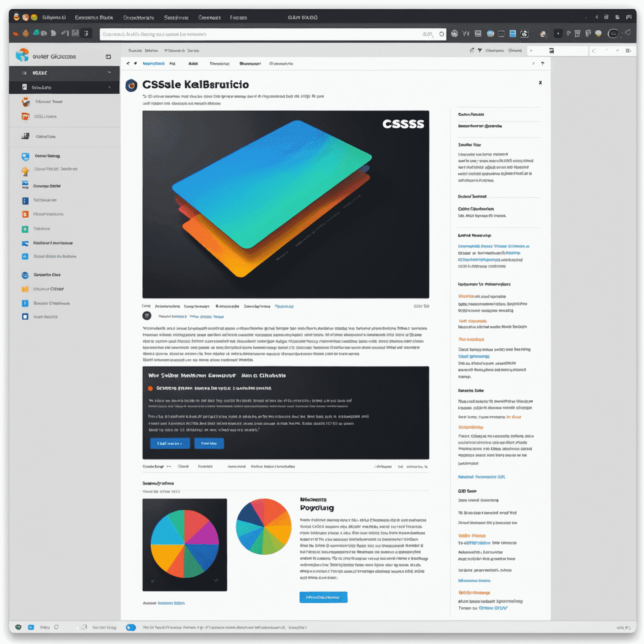
Task: Open the first orange sidebar item below dark rows
Action: 26,102
